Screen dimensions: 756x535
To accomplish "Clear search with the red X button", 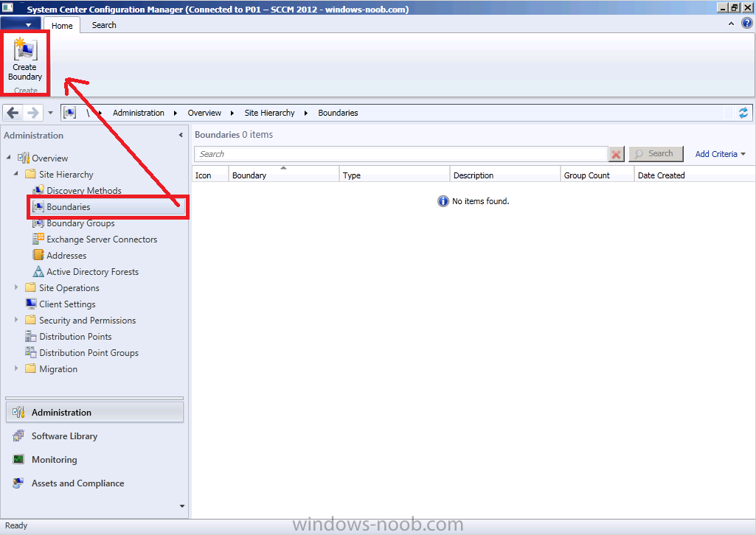I will point(616,154).
